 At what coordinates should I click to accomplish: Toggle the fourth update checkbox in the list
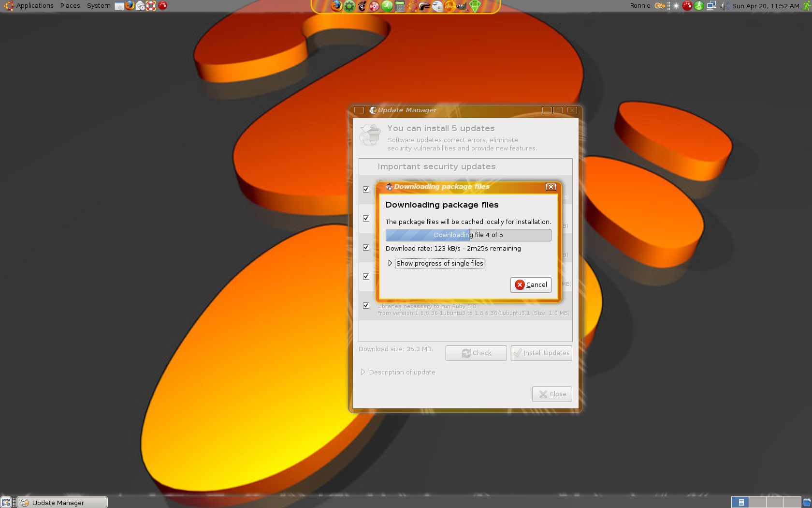366,276
